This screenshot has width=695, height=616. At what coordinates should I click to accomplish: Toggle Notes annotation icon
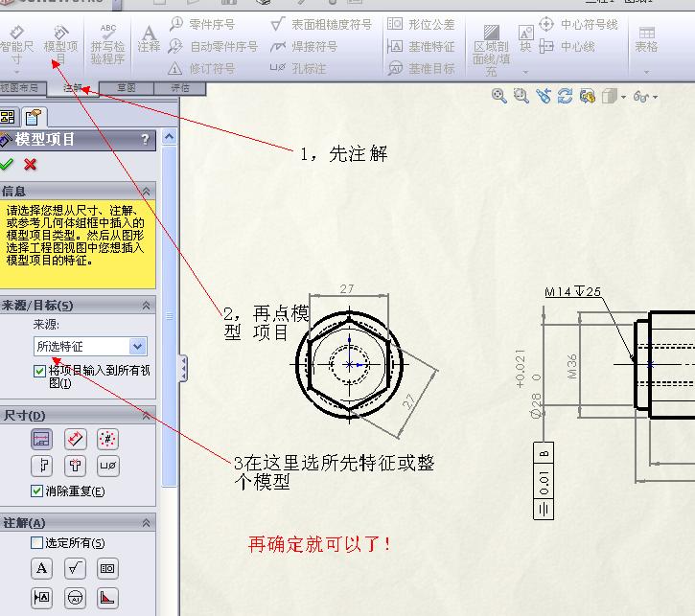click(41, 568)
